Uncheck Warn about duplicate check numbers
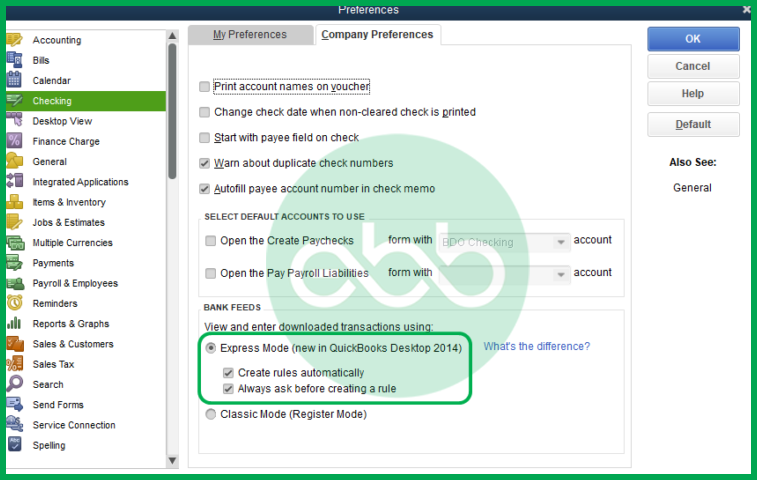757x480 pixels. click(x=204, y=163)
